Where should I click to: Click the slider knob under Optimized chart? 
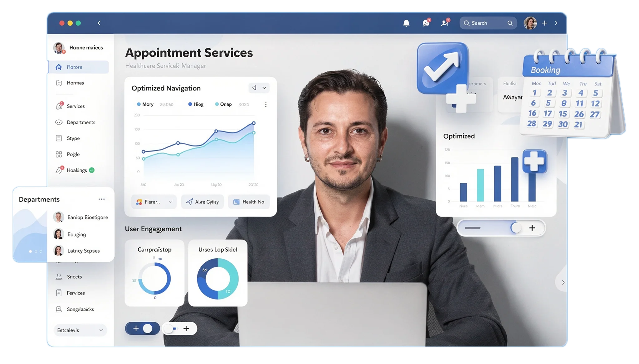point(516,228)
